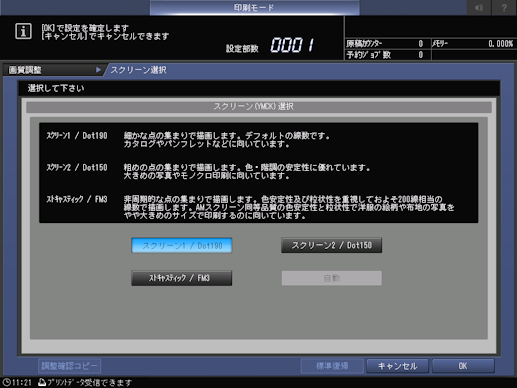Click the スクリーン2 / Dot150 description label
Viewport: 517px width, 388px height.
(77, 167)
